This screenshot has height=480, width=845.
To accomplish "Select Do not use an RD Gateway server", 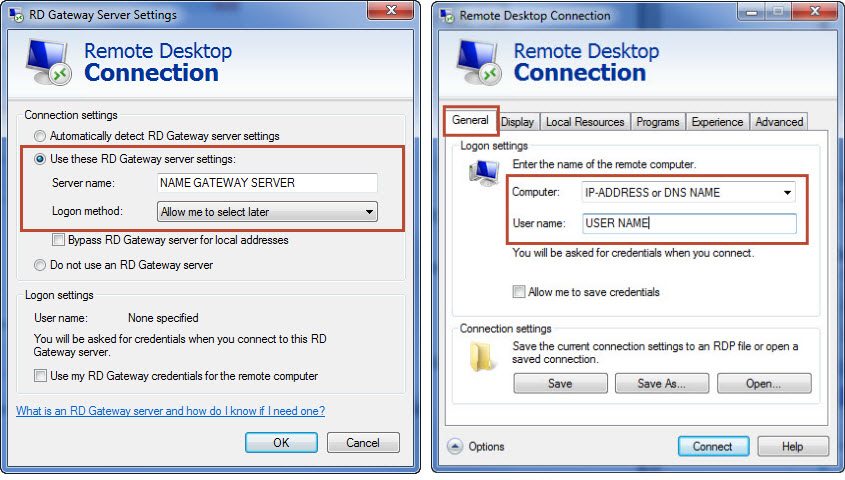I will point(40,265).
